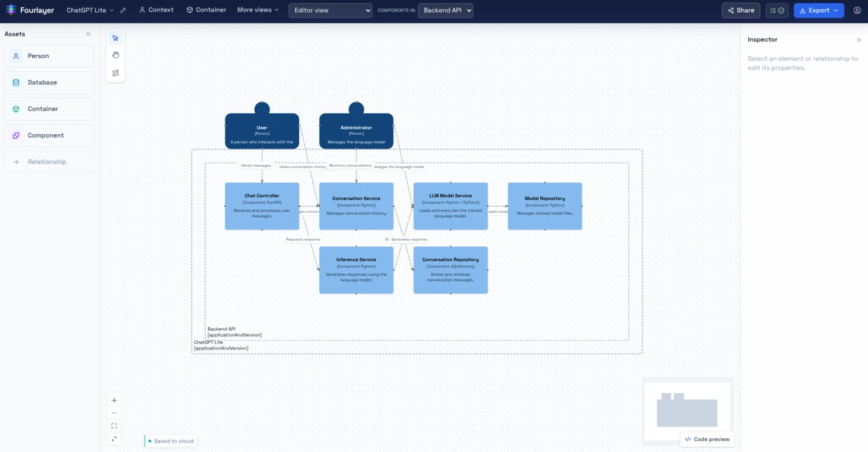868x452 pixels.
Task: Collapse the Assets panel
Action: pyautogui.click(x=89, y=34)
